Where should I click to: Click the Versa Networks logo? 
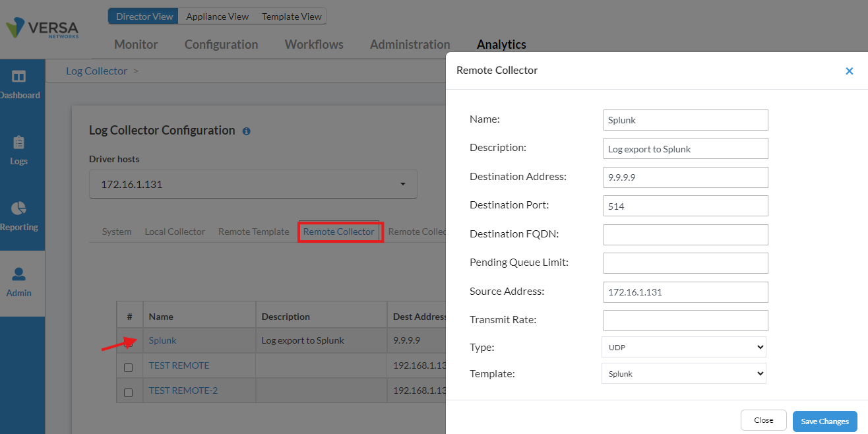tap(42, 28)
